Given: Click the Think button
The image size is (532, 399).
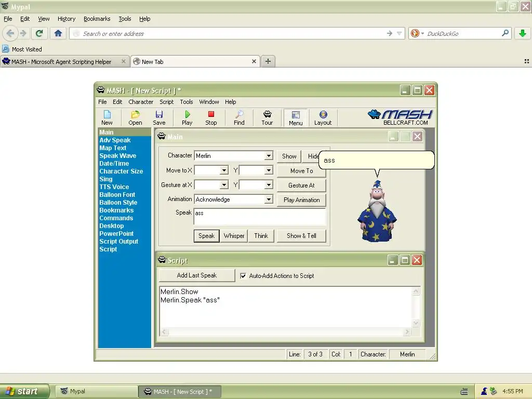Looking at the screenshot, I should coord(261,236).
